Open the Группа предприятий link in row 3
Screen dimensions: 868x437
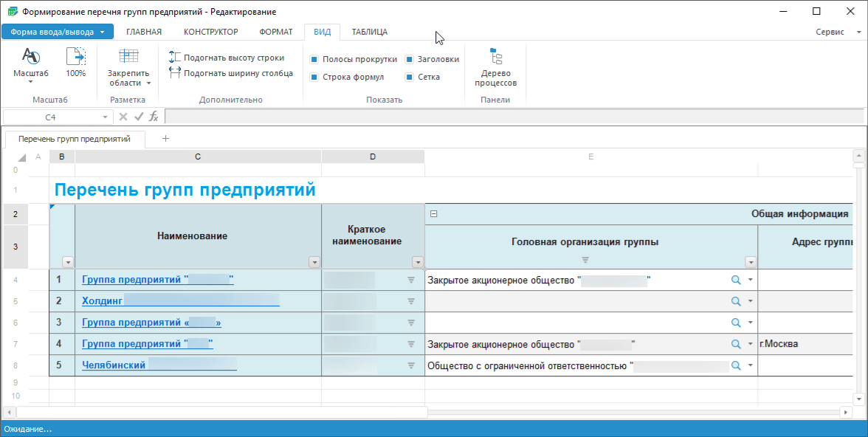(152, 323)
